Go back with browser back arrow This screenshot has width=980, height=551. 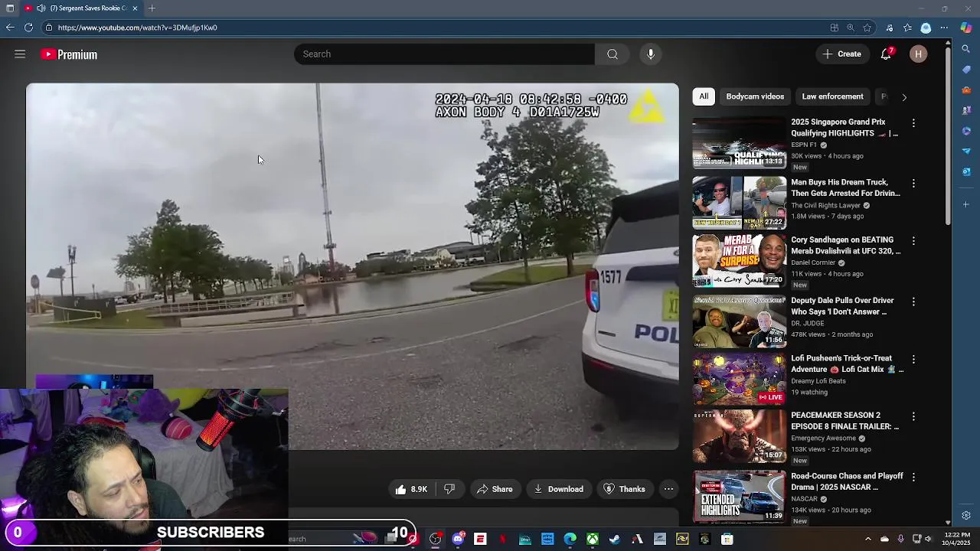coord(9,28)
